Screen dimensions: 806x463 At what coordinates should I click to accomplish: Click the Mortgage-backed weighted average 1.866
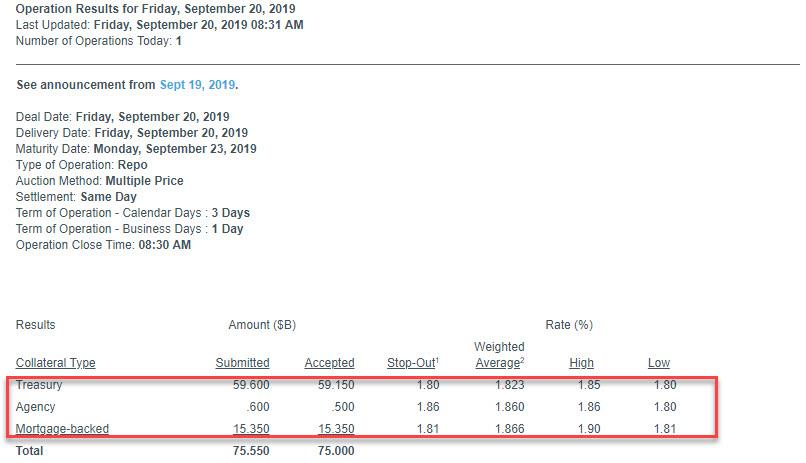tap(509, 429)
